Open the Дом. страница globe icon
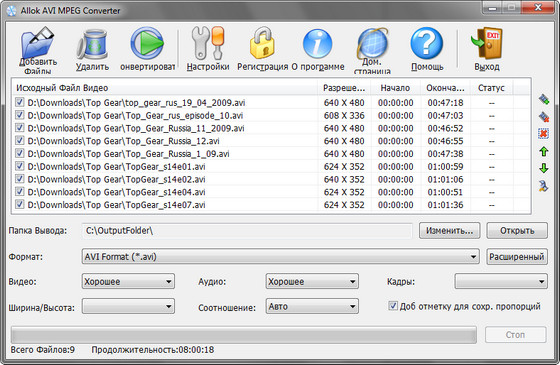560x365 pixels. [x=372, y=44]
